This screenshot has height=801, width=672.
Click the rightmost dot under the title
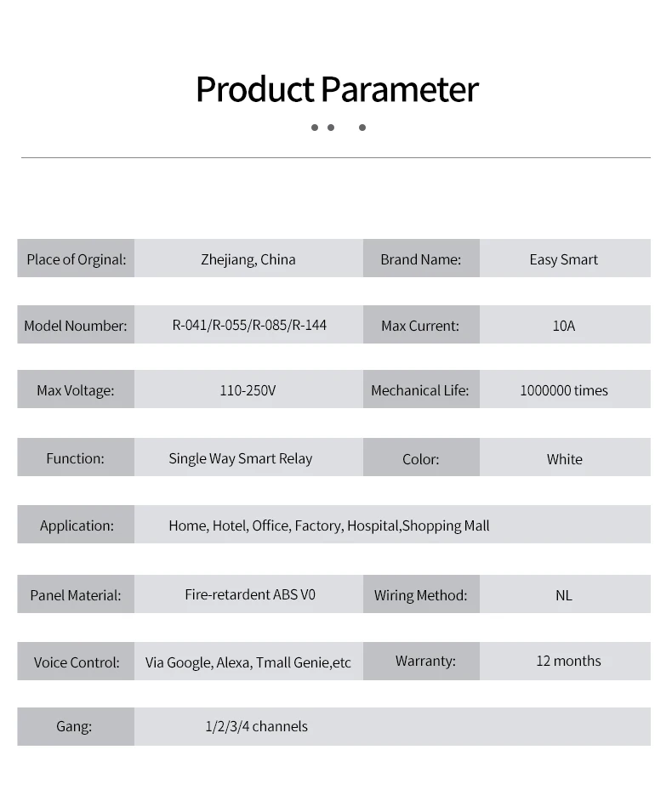[362, 128]
